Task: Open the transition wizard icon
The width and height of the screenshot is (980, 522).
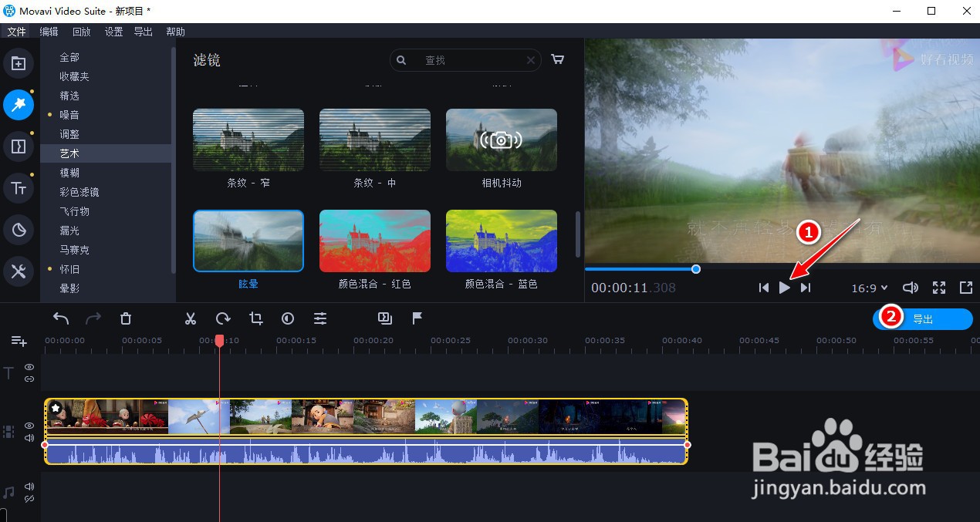Action: click(385, 318)
